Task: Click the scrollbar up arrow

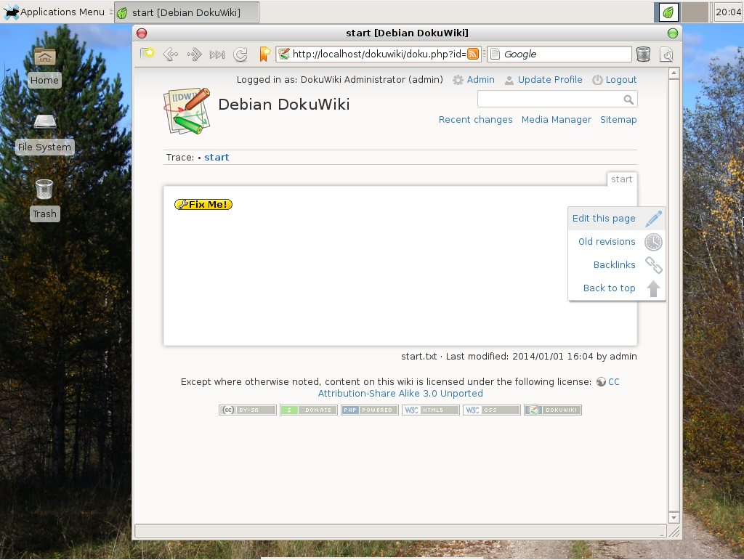Action: (674, 73)
